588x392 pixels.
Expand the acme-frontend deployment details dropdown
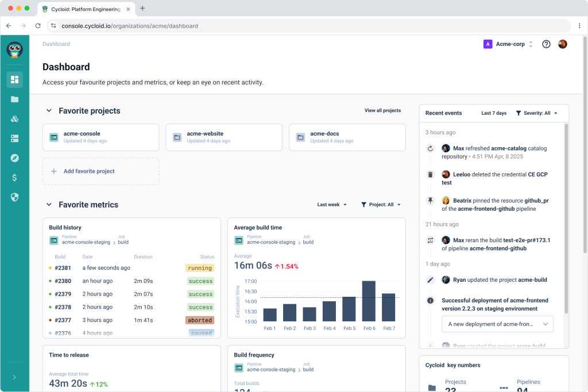[x=497, y=324]
